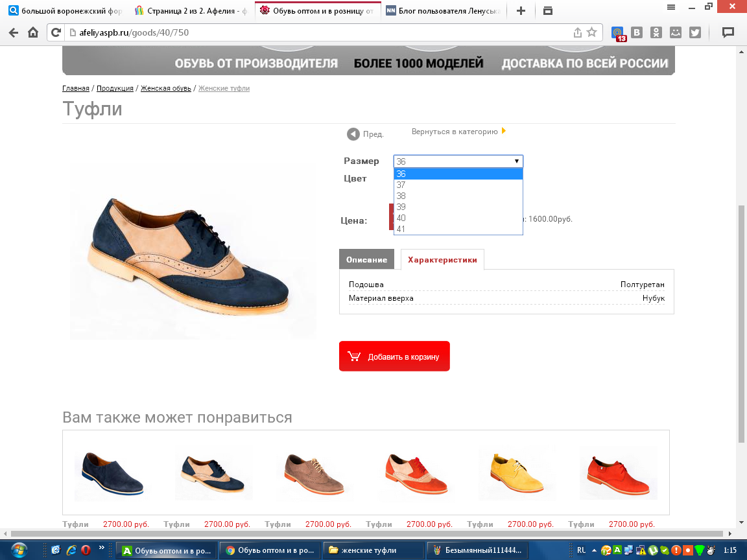Screen dimensions: 747x560
Task: Click the Пред. previous product arrow
Action: click(x=353, y=134)
